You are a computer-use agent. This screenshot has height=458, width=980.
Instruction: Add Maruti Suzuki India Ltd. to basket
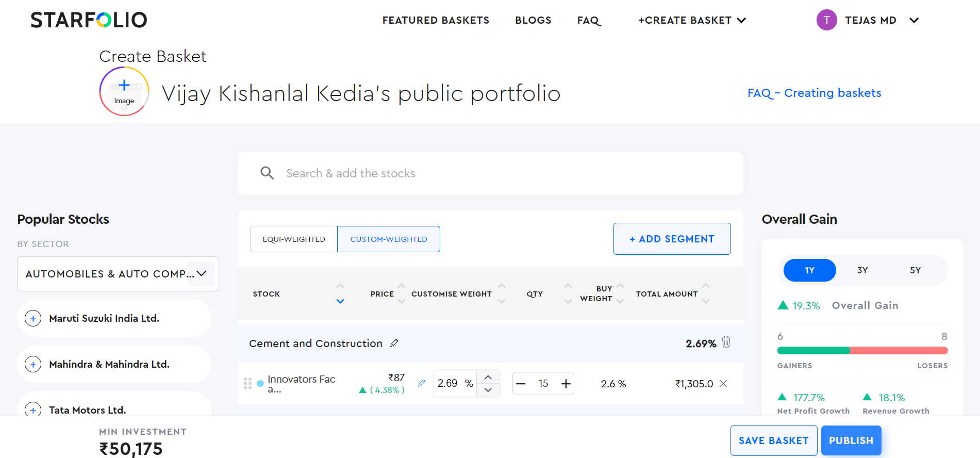[x=34, y=319]
